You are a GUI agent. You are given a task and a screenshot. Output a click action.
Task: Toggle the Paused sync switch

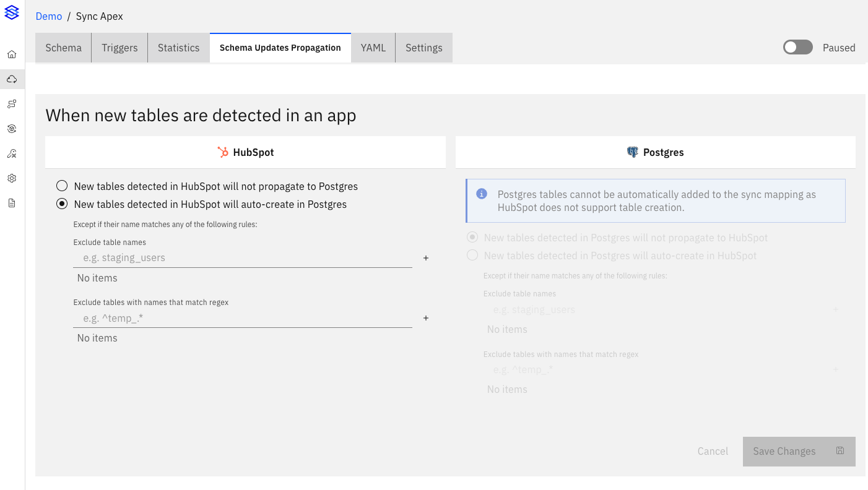797,48
